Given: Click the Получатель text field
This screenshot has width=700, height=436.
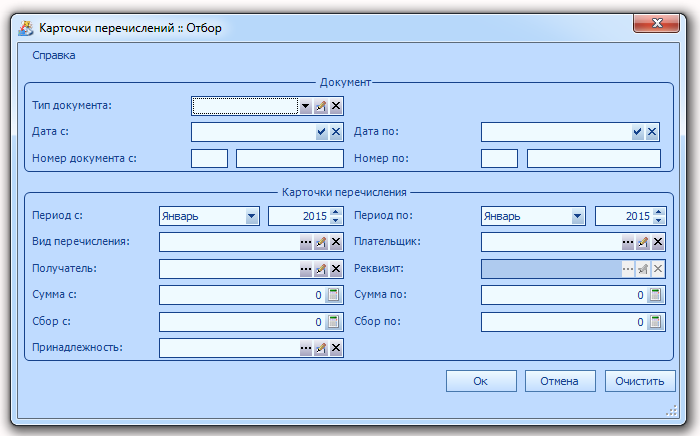Looking at the screenshot, I should [x=229, y=269].
